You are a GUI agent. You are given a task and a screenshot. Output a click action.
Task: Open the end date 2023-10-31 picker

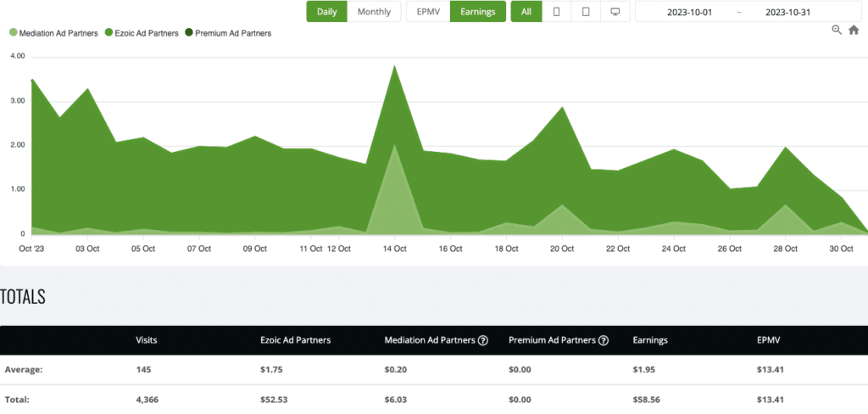click(788, 12)
